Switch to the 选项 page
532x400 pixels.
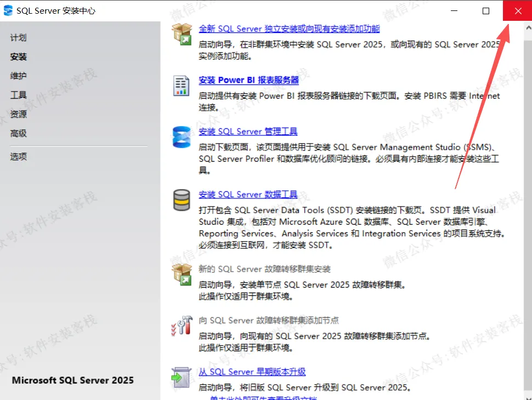point(18,157)
